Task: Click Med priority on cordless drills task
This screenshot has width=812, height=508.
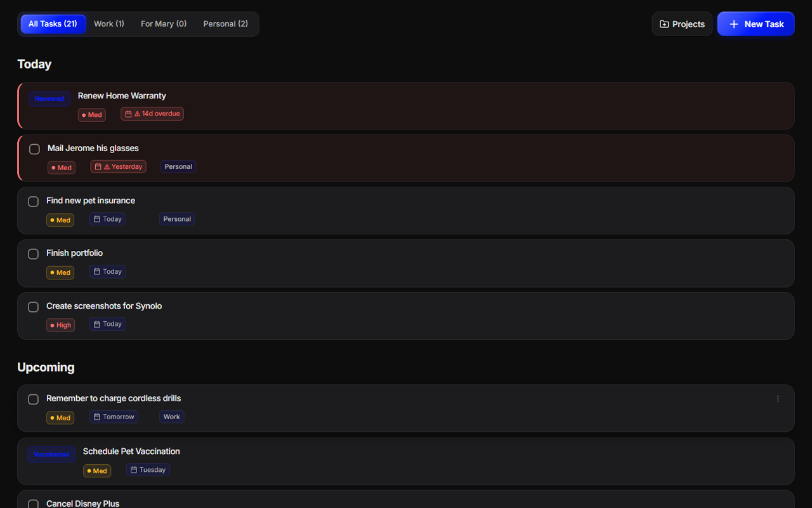Action: click(60, 418)
